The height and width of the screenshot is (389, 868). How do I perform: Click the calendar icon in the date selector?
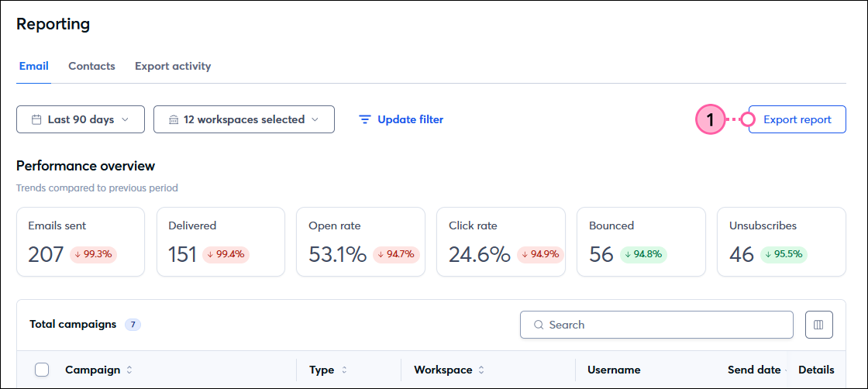click(36, 119)
